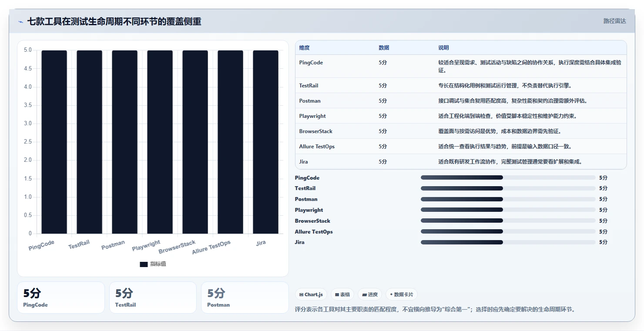Click the 进度 chip

point(370,295)
